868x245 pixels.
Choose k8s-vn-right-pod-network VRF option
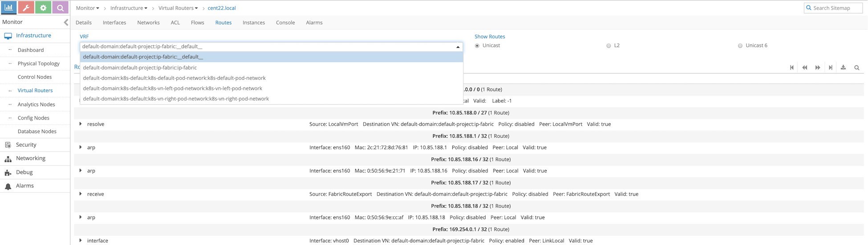[x=272, y=99]
